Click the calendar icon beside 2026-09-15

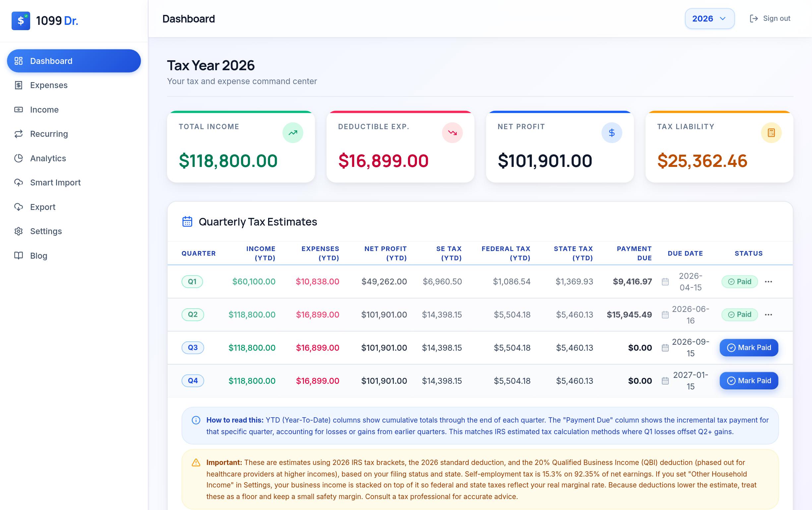(x=665, y=348)
